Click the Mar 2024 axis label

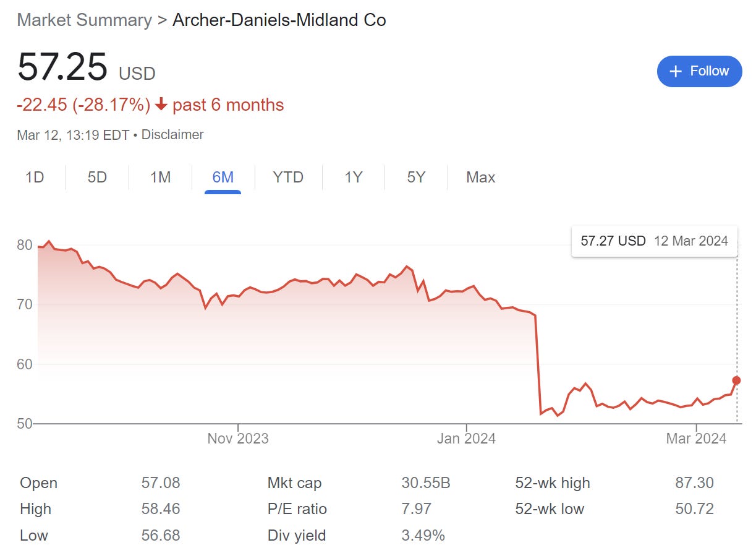coord(696,439)
